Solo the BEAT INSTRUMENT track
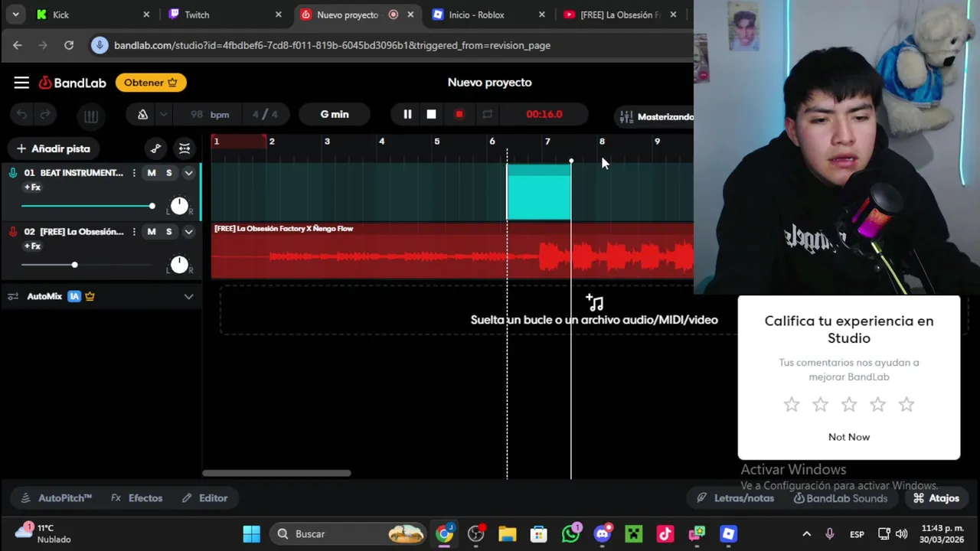This screenshot has height=551, width=980. coord(169,173)
